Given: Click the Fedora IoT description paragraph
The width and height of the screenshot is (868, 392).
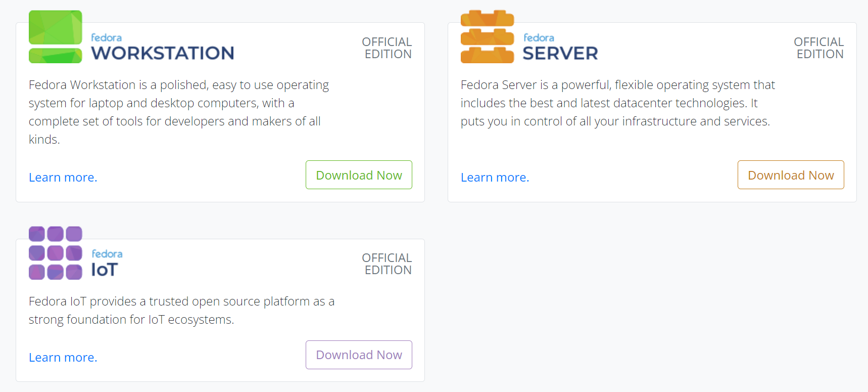Looking at the screenshot, I should pos(182,311).
